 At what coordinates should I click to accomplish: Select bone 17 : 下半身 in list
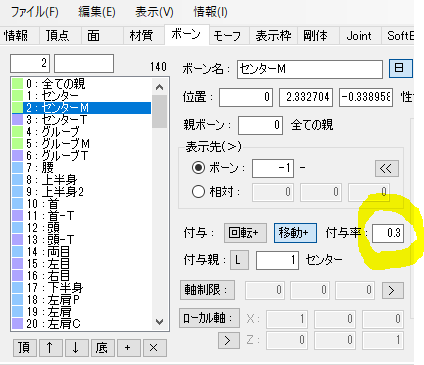[81, 288]
